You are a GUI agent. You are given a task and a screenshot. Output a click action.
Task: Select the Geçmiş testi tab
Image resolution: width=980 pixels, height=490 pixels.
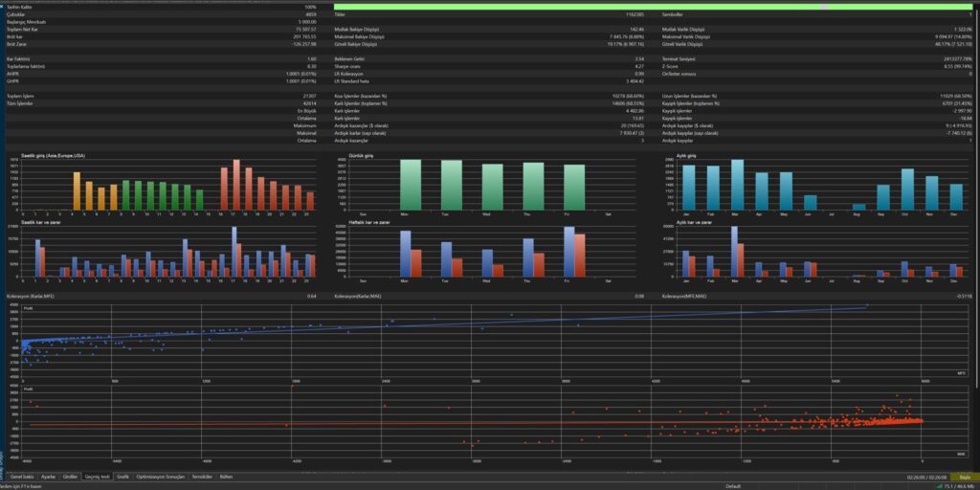pyautogui.click(x=98, y=477)
